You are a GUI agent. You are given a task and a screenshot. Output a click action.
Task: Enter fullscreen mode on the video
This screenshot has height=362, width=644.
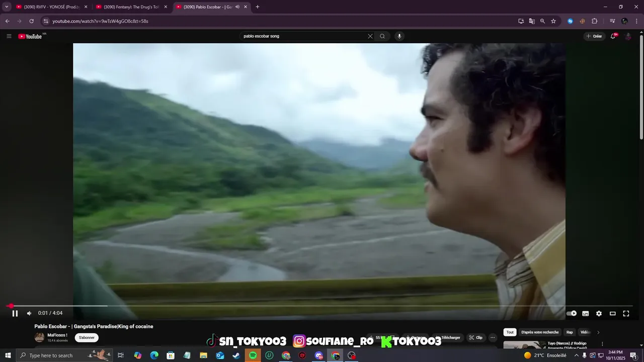(626, 313)
